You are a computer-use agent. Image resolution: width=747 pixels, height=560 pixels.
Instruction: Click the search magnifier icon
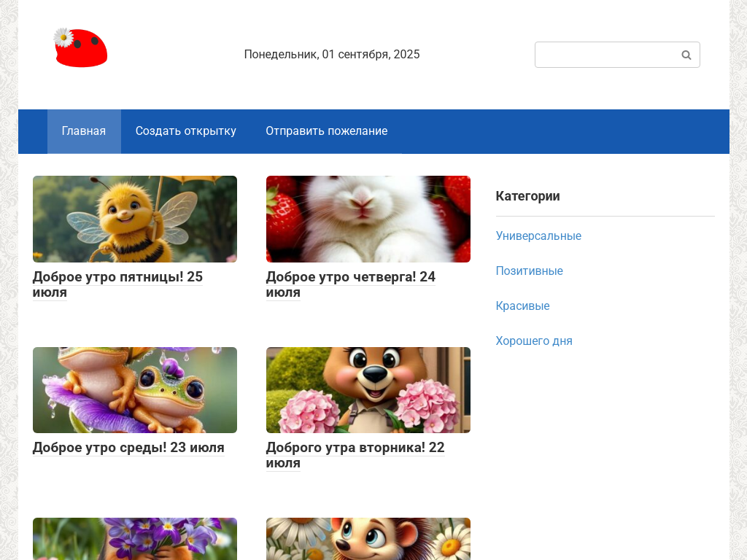(686, 55)
